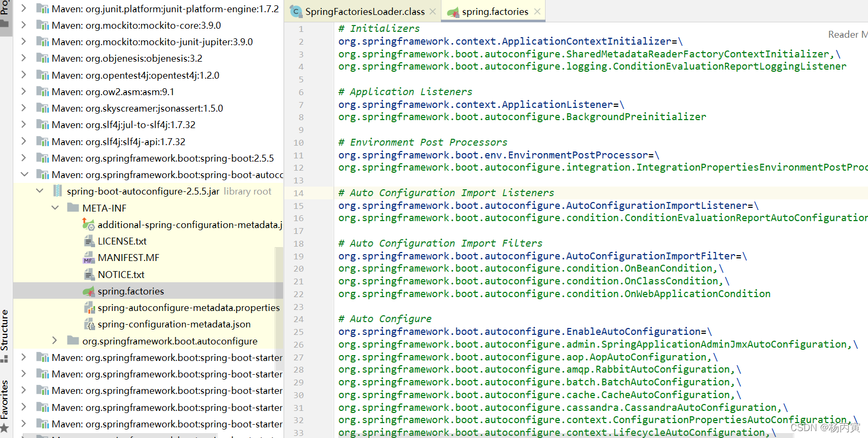Viewport: 868px width, 438px height.
Task: Click the project tree vertical scrollbar
Action: (279, 308)
